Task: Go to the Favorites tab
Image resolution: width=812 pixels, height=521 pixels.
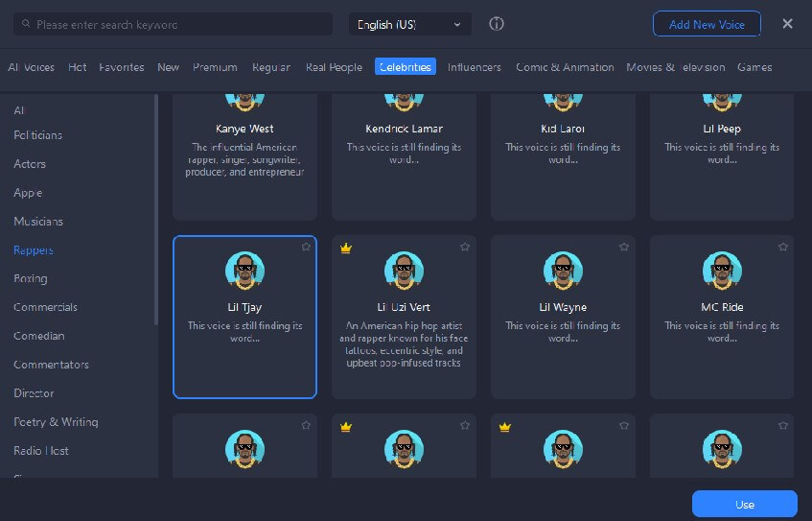Action: point(121,67)
